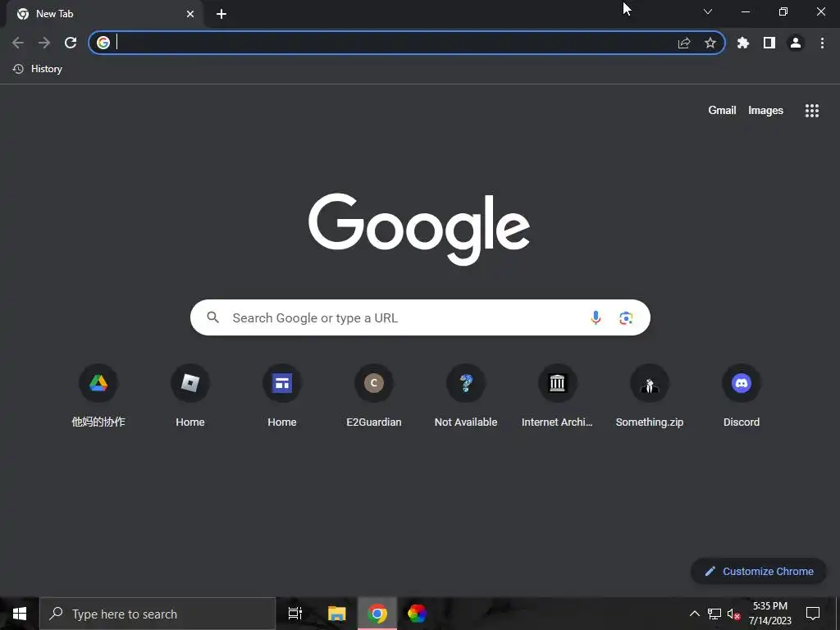The image size is (840, 630).
Task: Open the History bookmark
Action: [x=38, y=69]
